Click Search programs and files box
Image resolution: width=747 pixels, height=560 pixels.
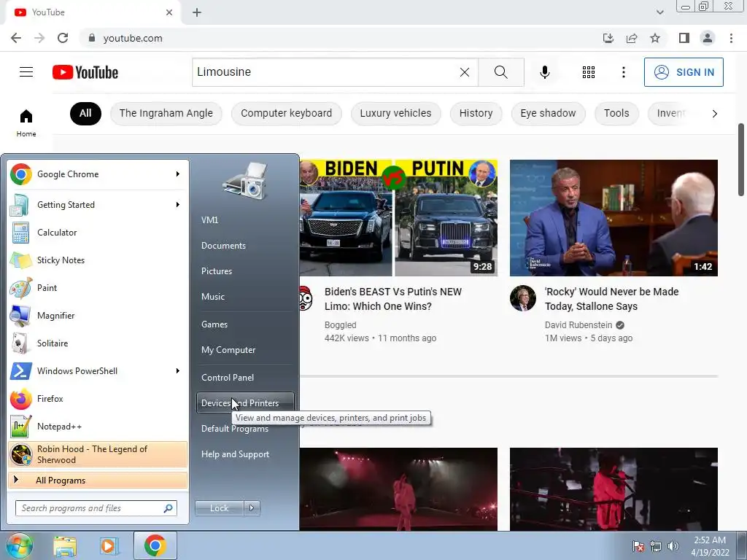pyautogui.click(x=96, y=508)
